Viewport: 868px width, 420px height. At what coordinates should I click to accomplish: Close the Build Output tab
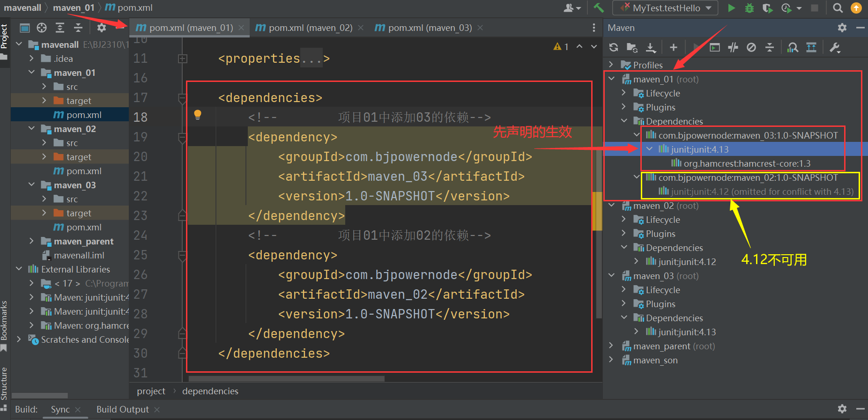pos(157,410)
